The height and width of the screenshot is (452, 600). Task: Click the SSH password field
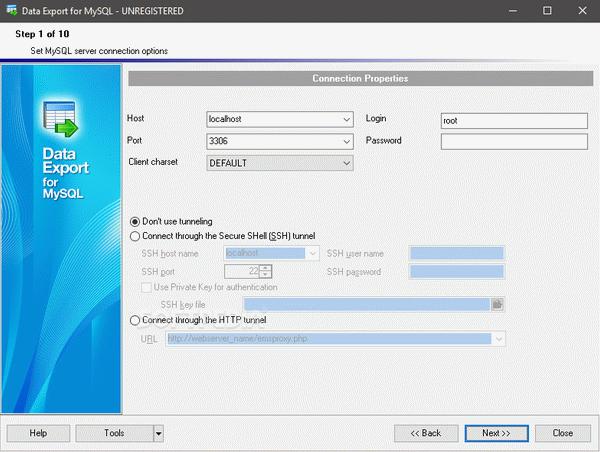tap(457, 272)
